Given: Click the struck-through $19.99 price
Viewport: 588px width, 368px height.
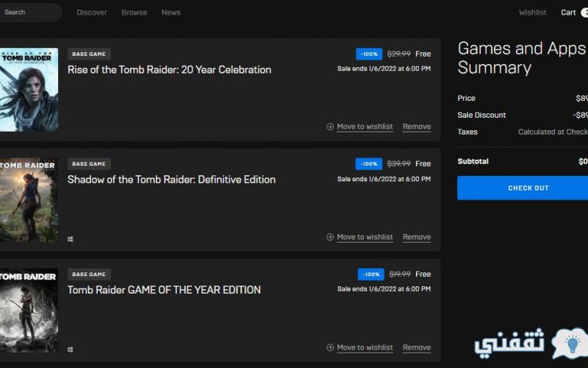Looking at the screenshot, I should click(x=400, y=274).
